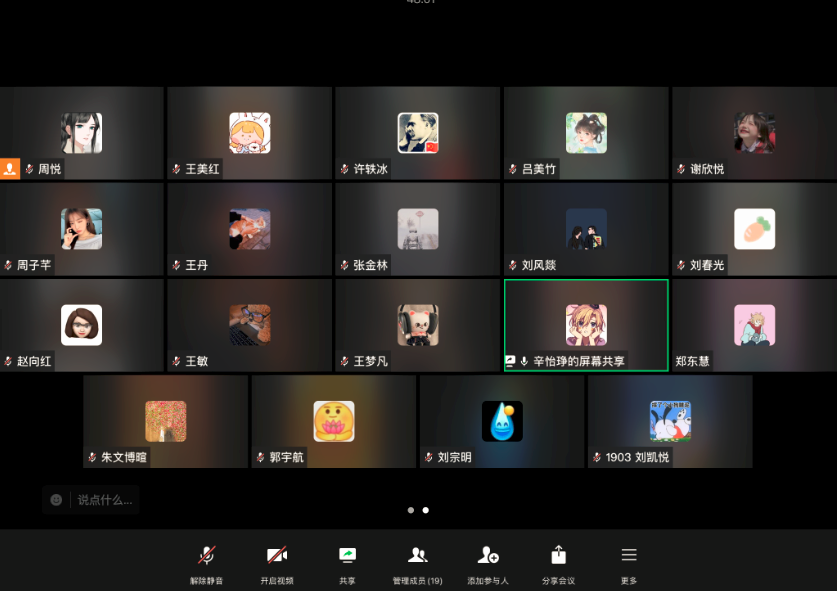Click the orange host badge beside 周悦
Screen dimensions: 837x592
[10, 168]
